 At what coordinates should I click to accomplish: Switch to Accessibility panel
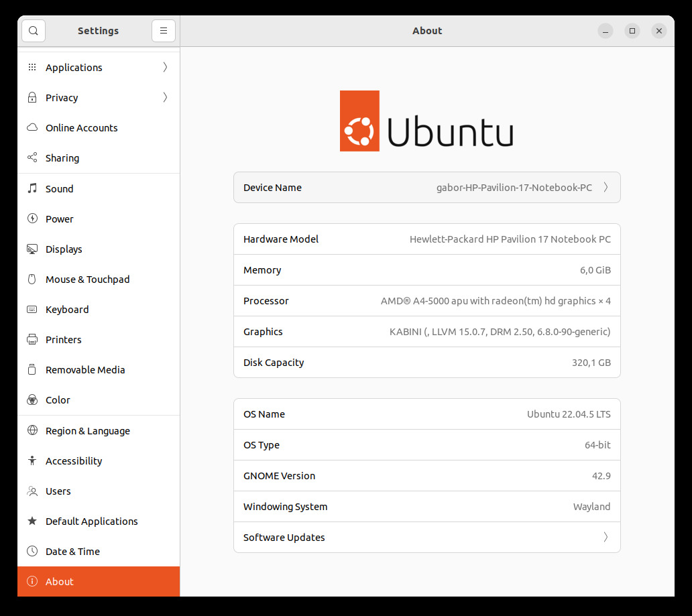(x=99, y=460)
